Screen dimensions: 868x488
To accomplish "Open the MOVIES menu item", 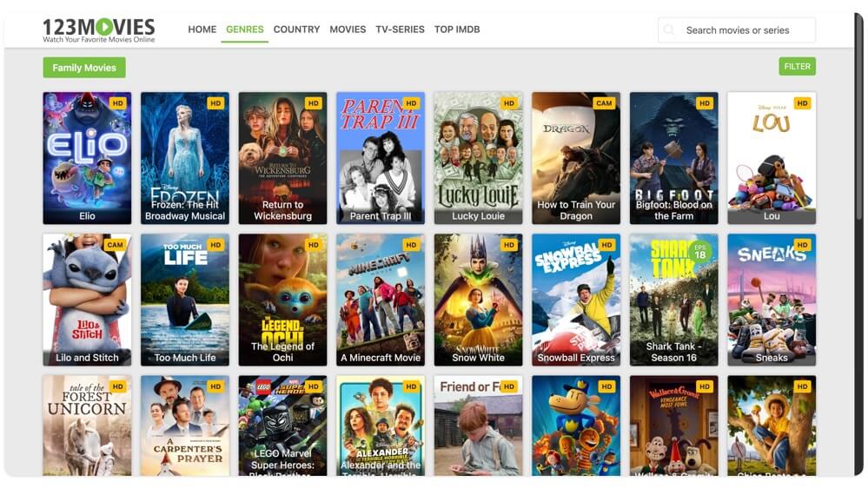I will click(x=348, y=30).
